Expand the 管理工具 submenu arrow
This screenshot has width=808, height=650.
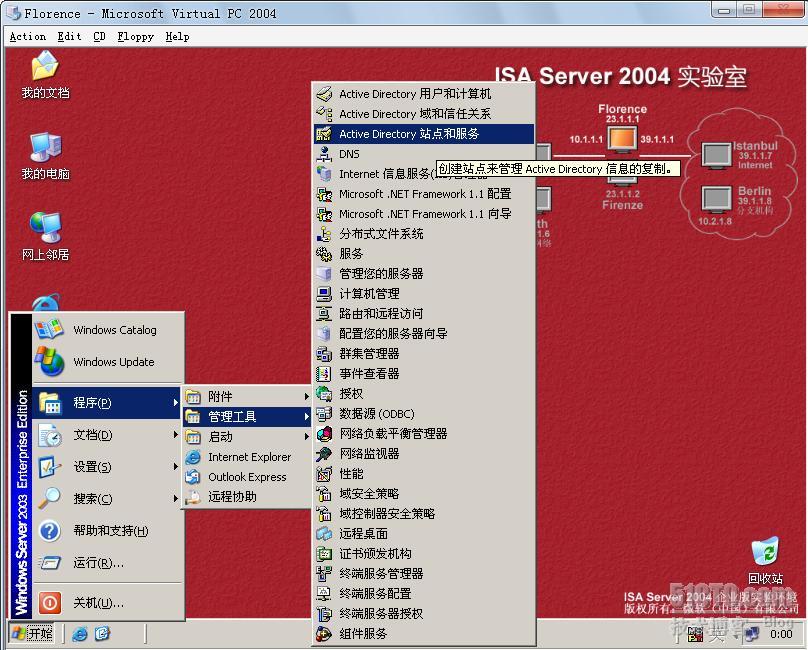click(x=306, y=416)
